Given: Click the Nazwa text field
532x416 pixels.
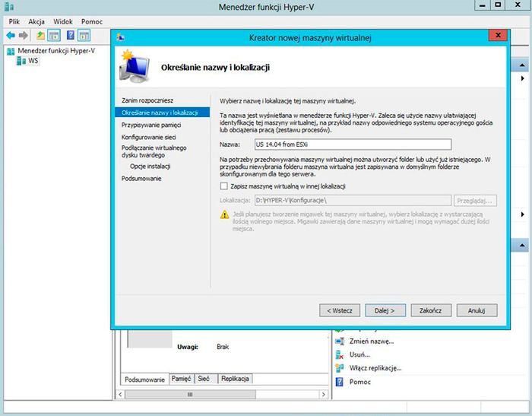Looking at the screenshot, I should click(x=353, y=144).
